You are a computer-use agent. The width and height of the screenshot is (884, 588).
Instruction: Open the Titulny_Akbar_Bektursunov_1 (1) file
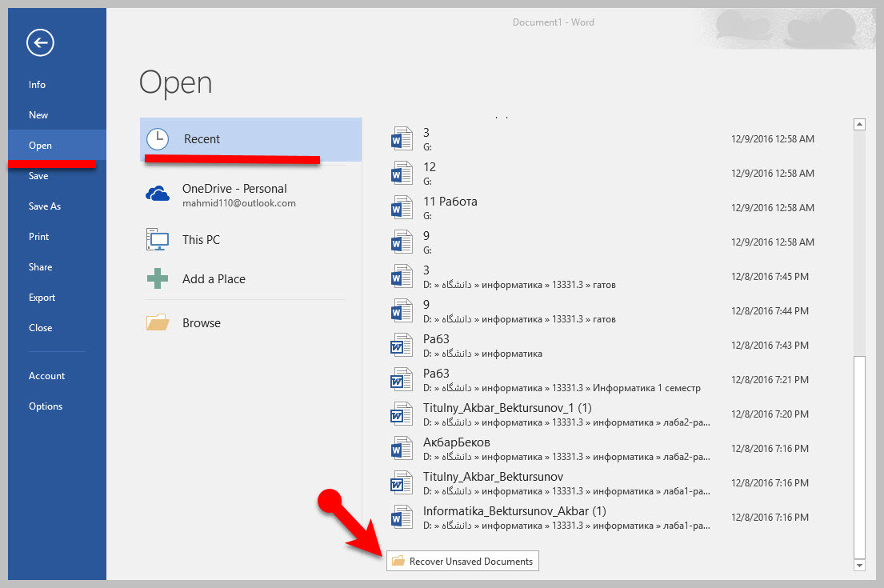tap(507, 408)
